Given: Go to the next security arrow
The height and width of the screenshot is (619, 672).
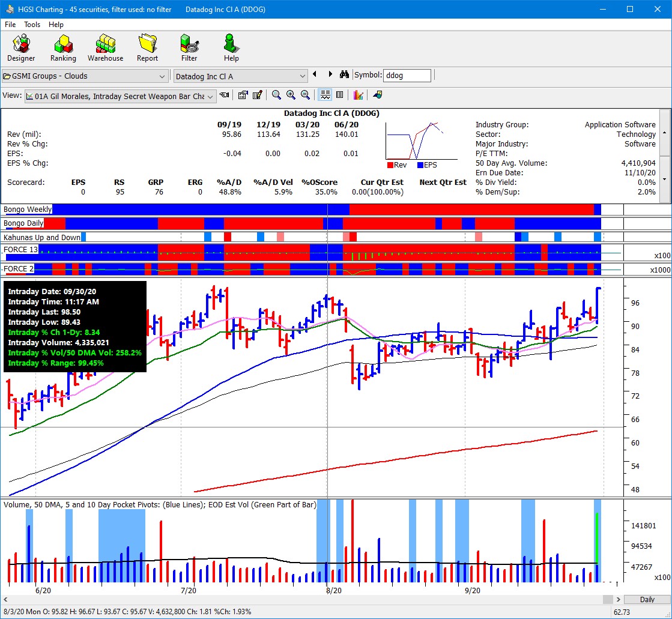Looking at the screenshot, I should coord(330,74).
